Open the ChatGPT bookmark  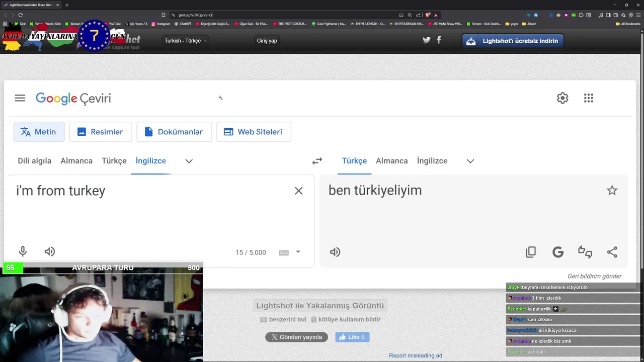(x=183, y=24)
